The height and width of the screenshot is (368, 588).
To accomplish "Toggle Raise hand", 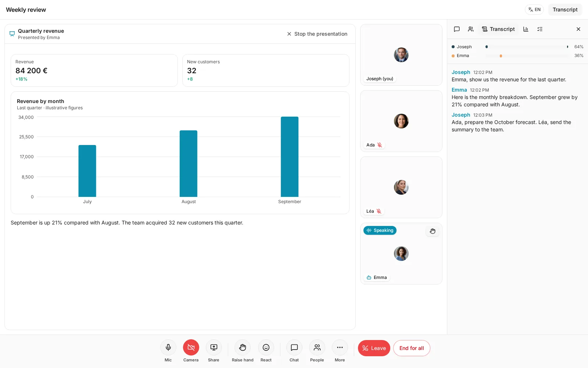I will tap(243, 347).
